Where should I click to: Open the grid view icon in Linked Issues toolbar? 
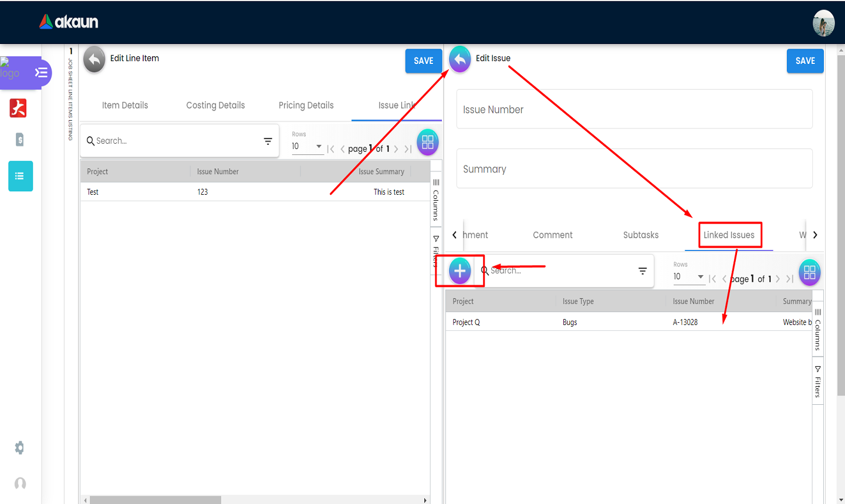810,272
